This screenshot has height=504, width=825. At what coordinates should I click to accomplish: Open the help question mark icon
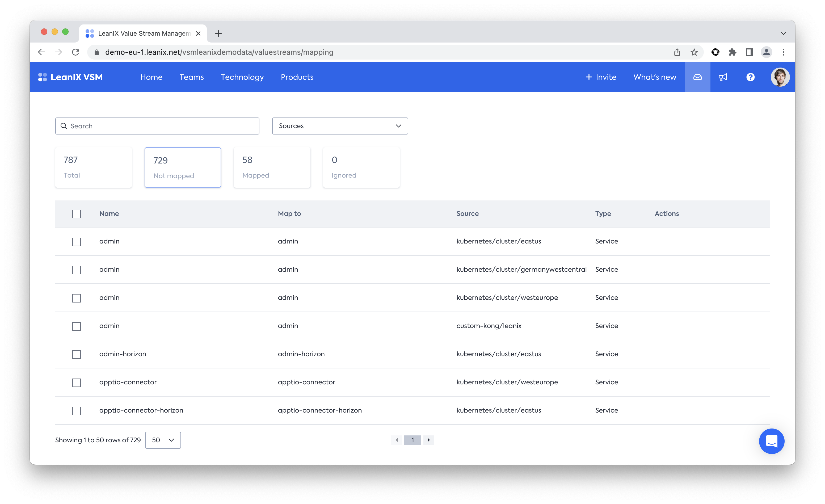(x=750, y=77)
